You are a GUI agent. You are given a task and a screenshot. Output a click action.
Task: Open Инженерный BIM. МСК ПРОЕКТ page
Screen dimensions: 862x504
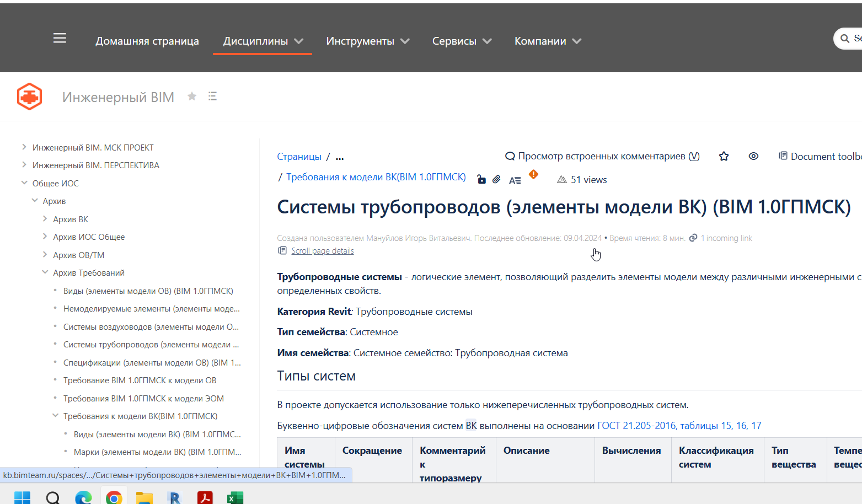click(x=93, y=147)
